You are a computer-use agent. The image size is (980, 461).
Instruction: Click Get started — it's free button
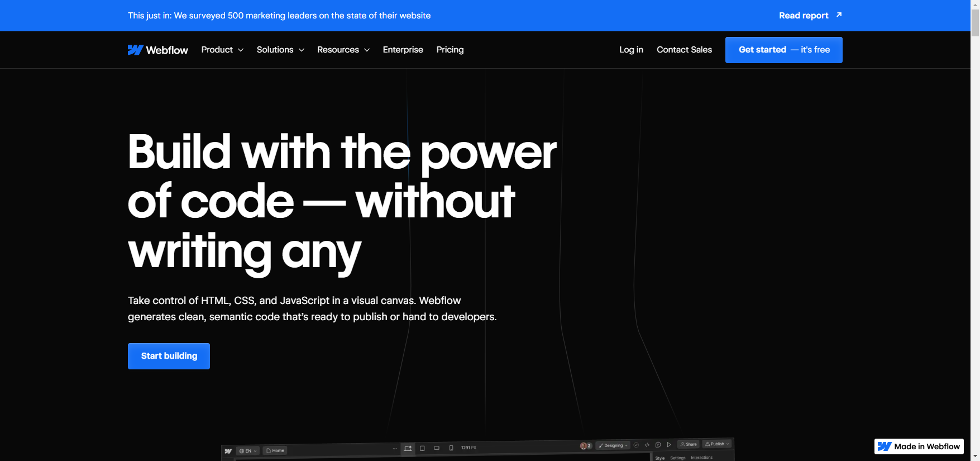click(784, 50)
